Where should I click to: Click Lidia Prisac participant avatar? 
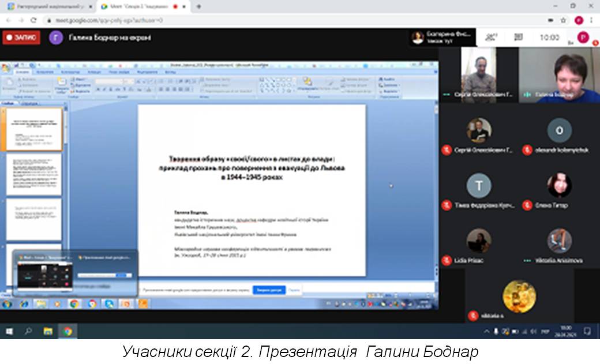click(479, 241)
